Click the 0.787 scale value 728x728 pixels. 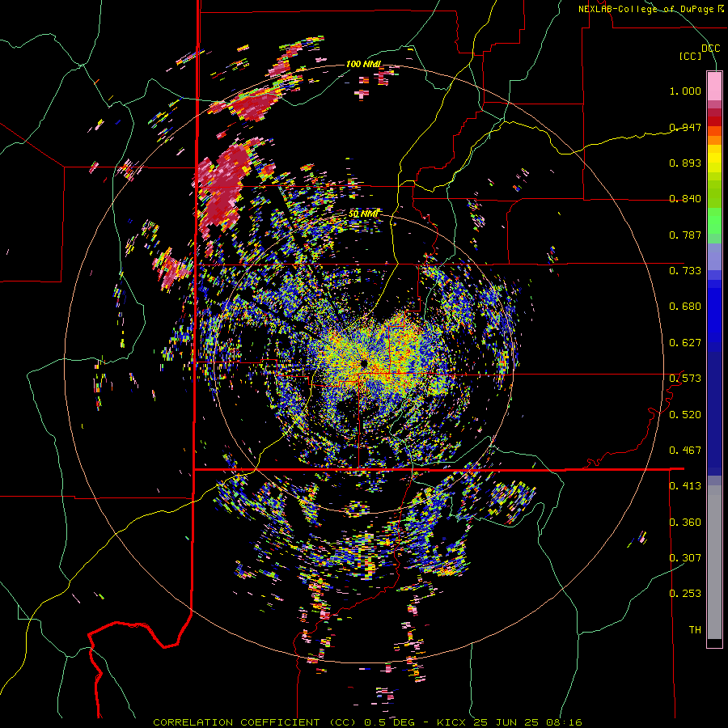coord(685,235)
